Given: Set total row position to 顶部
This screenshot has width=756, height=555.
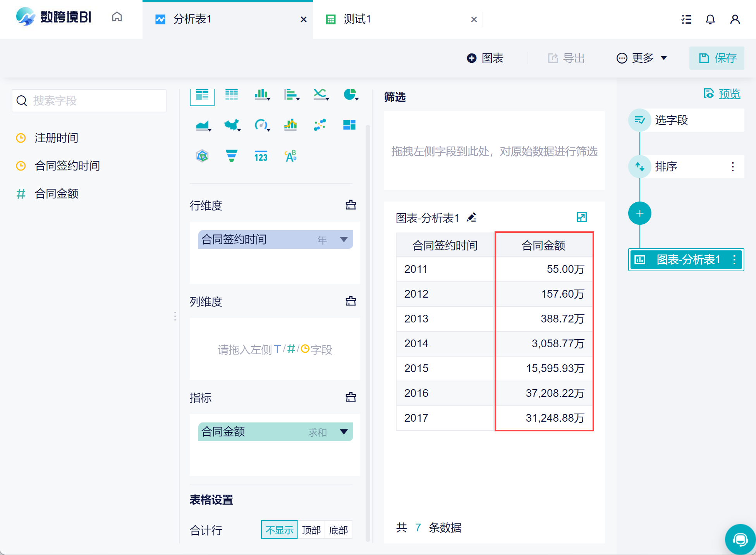Looking at the screenshot, I should point(311,530).
